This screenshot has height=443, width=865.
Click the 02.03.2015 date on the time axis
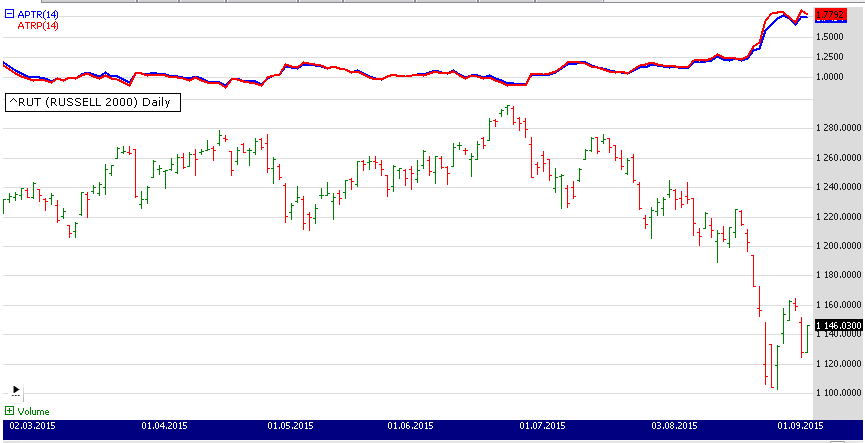(x=32, y=426)
